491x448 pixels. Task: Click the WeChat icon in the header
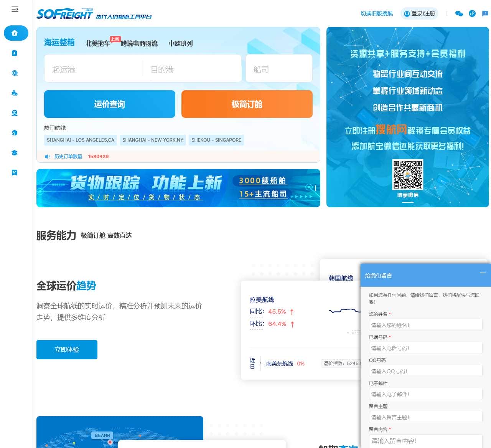pyautogui.click(x=459, y=13)
